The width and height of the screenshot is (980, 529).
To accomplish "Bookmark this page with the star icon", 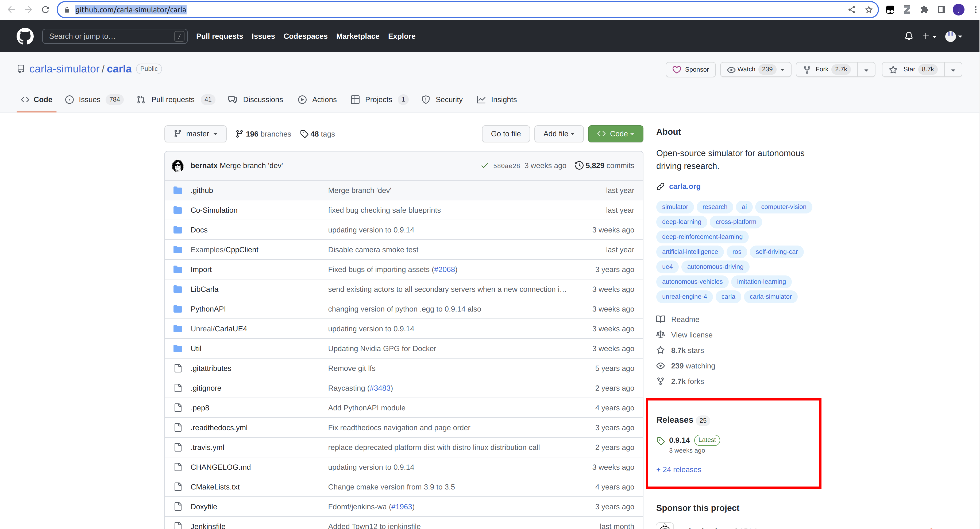I will (x=869, y=10).
